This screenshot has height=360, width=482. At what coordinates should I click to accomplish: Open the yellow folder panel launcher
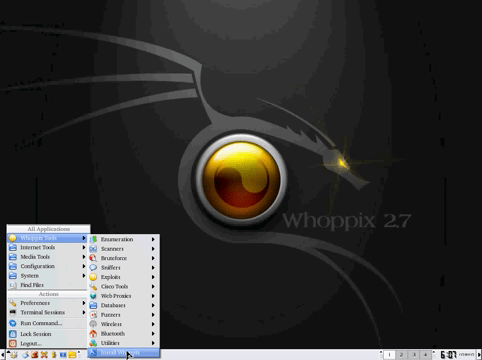pyautogui.click(x=72, y=355)
